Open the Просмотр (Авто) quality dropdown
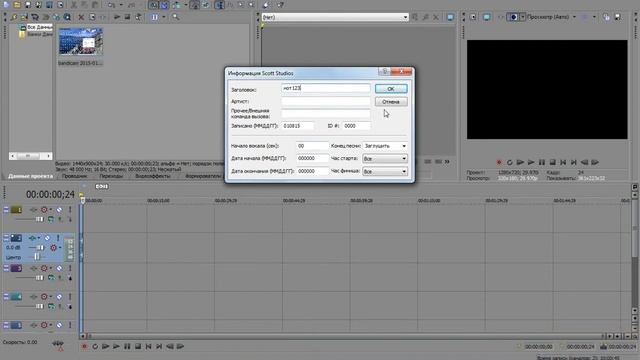Image resolution: width=640 pixels, height=360 pixels. (x=574, y=17)
